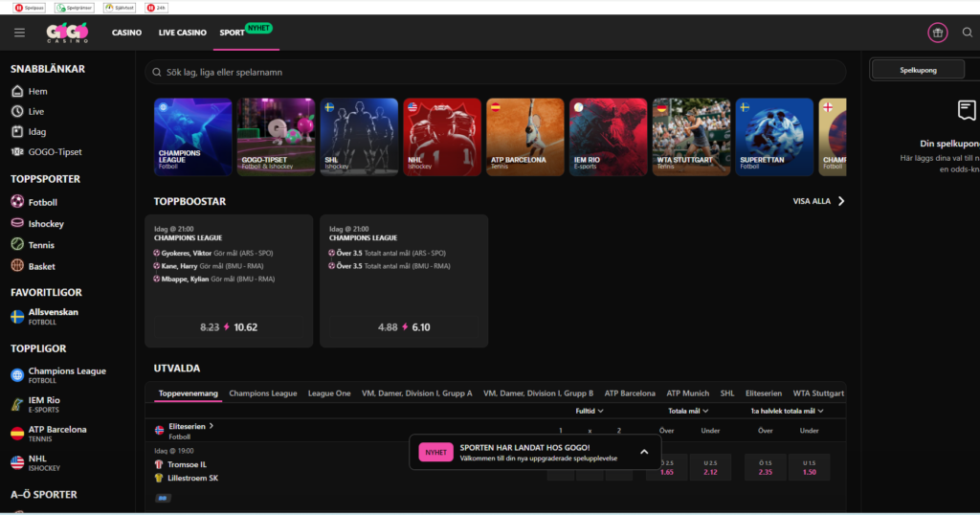Select Tennis in top sports
The height and width of the screenshot is (515, 980).
pyautogui.click(x=33, y=244)
